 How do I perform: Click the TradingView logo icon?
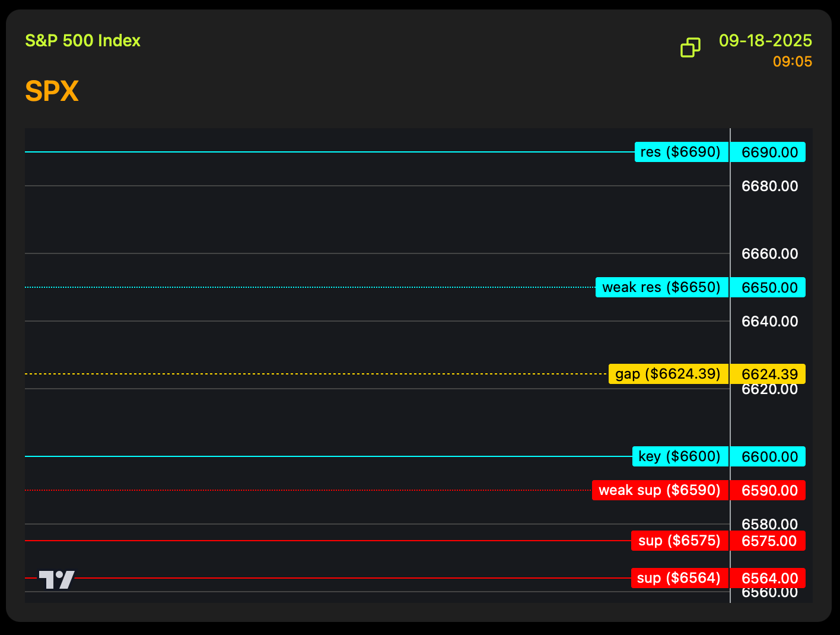[x=57, y=580]
